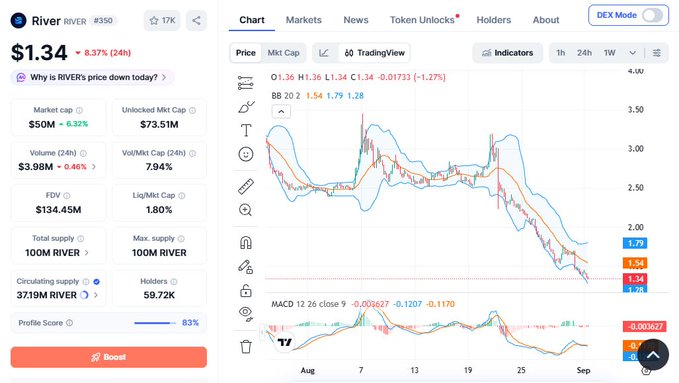This screenshot has width=679, height=383.
Task: Open the share icon button
Action: tap(196, 20)
